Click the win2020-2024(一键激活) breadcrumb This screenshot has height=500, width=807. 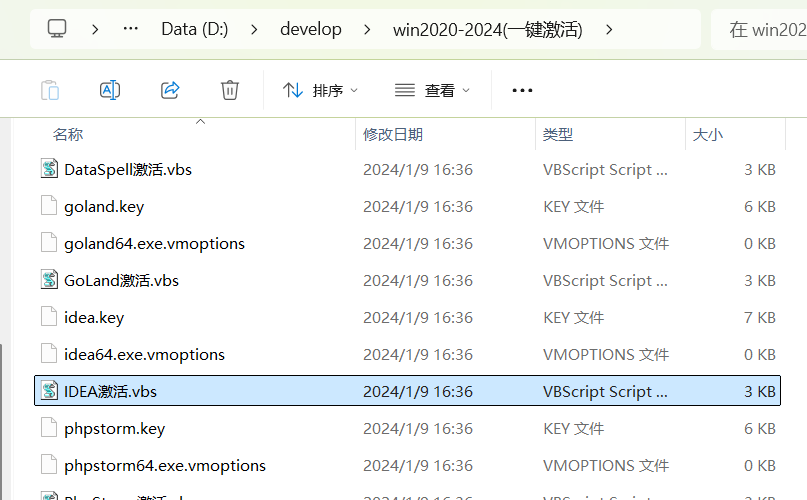487,29
